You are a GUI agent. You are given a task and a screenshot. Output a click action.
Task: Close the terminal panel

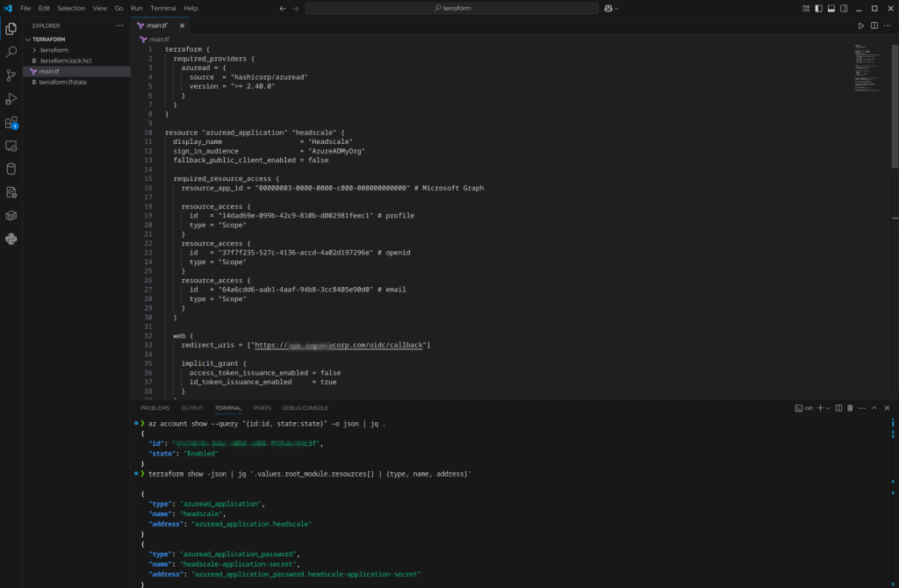(x=887, y=408)
